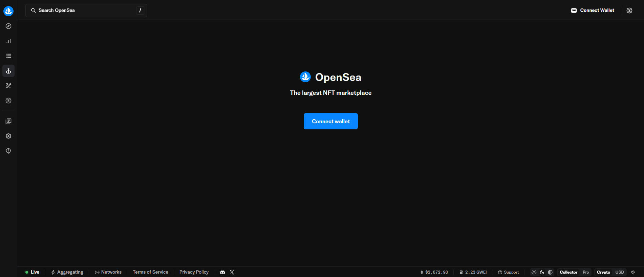Open the Discord icon in the footer
The image size is (644, 277).
(222, 272)
